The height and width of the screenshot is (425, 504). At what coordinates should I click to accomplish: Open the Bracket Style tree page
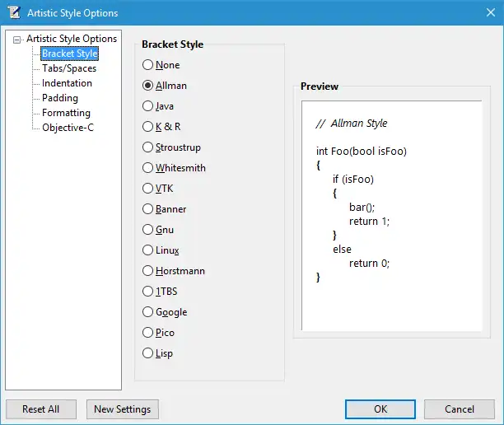click(x=70, y=54)
